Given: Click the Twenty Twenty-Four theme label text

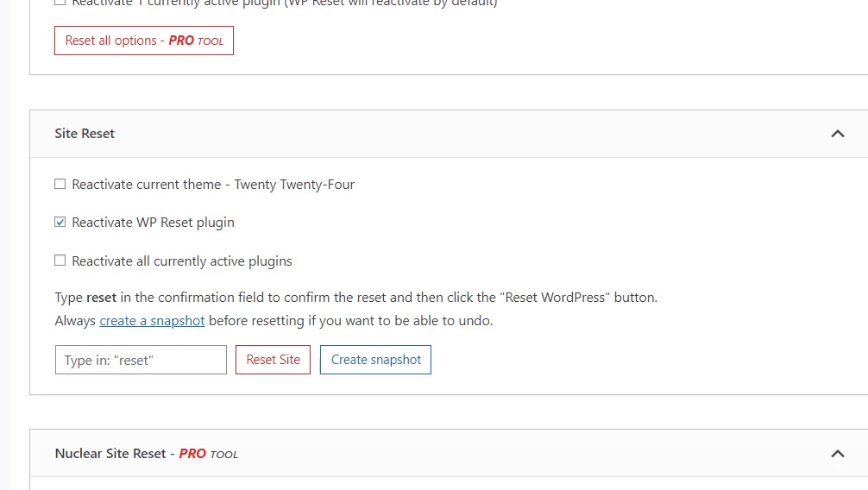Looking at the screenshot, I should pyautogui.click(x=294, y=185).
